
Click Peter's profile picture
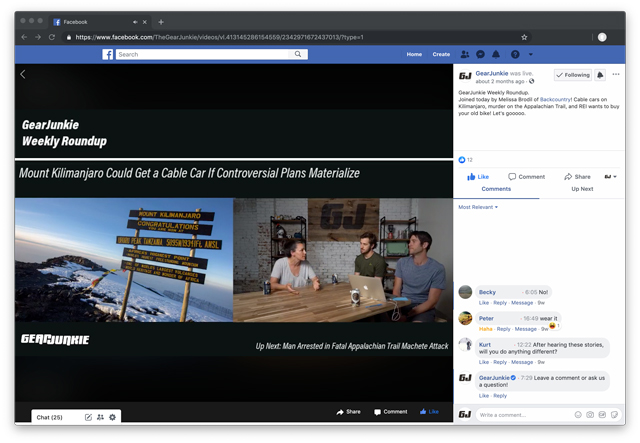(x=465, y=318)
